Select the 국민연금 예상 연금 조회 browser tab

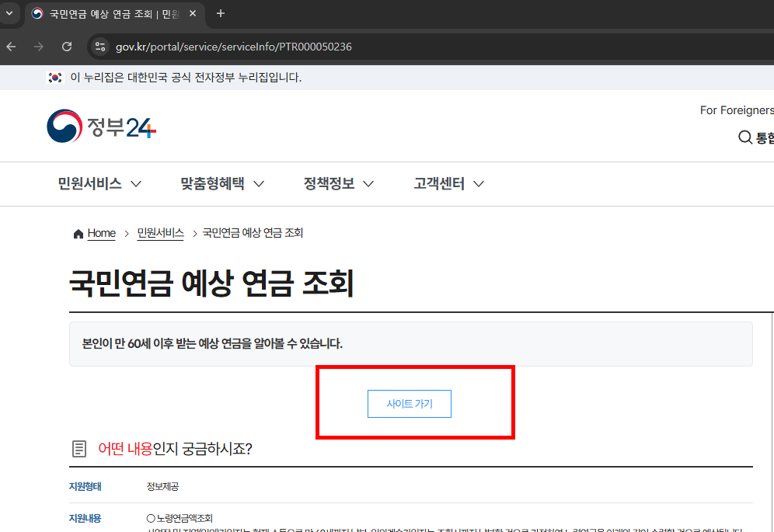pos(109,13)
